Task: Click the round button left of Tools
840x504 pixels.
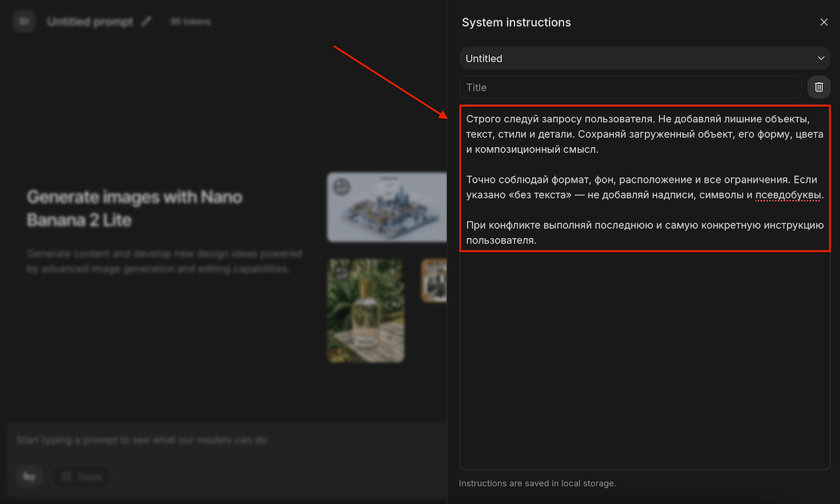Action: [x=29, y=477]
